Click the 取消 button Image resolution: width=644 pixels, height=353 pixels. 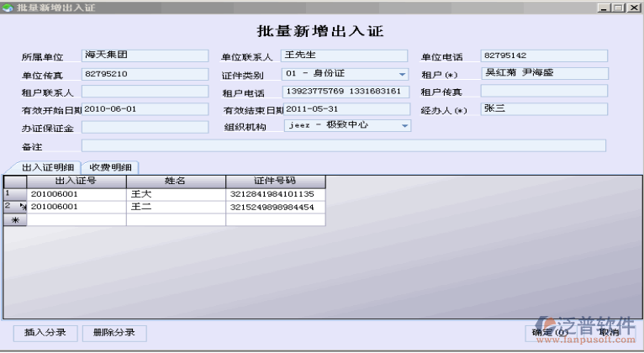607,333
